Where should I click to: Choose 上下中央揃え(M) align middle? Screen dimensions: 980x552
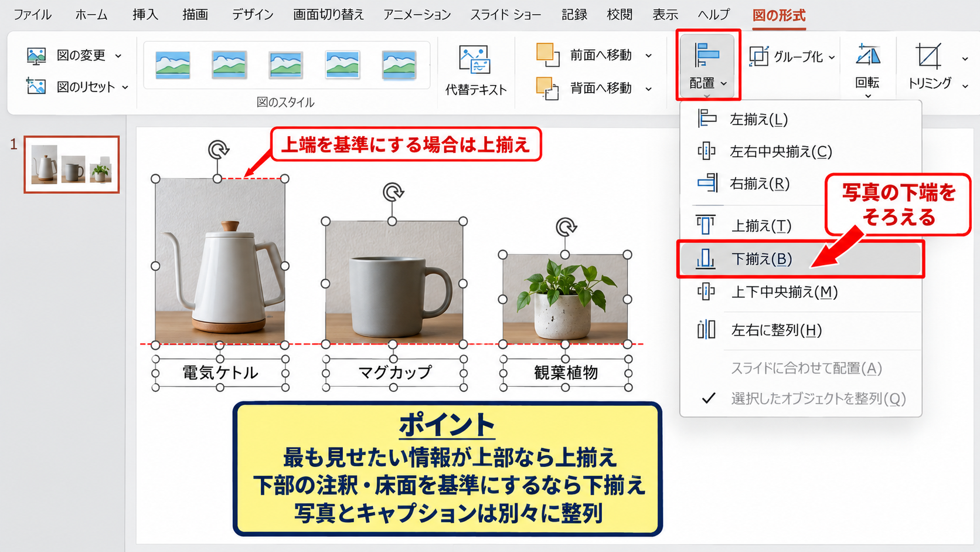(x=801, y=292)
